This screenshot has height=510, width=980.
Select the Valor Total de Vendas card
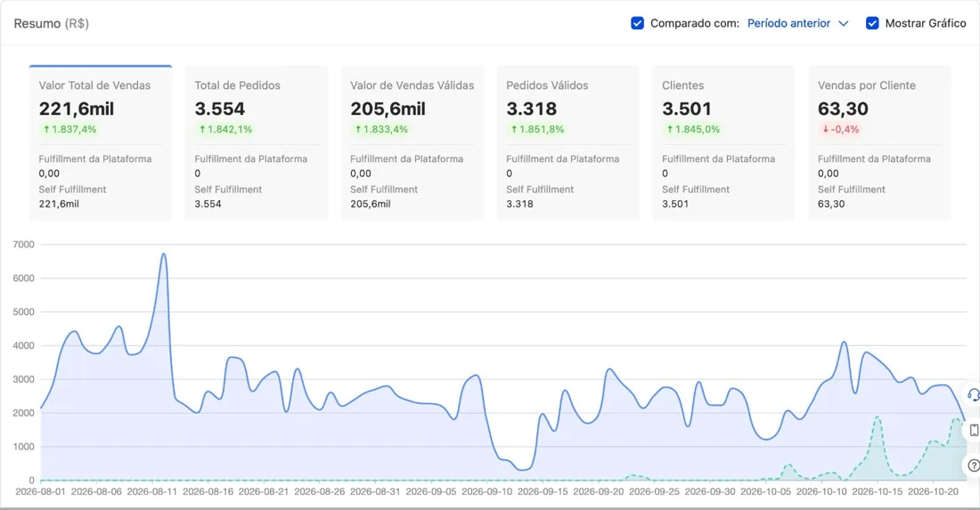pyautogui.click(x=100, y=143)
